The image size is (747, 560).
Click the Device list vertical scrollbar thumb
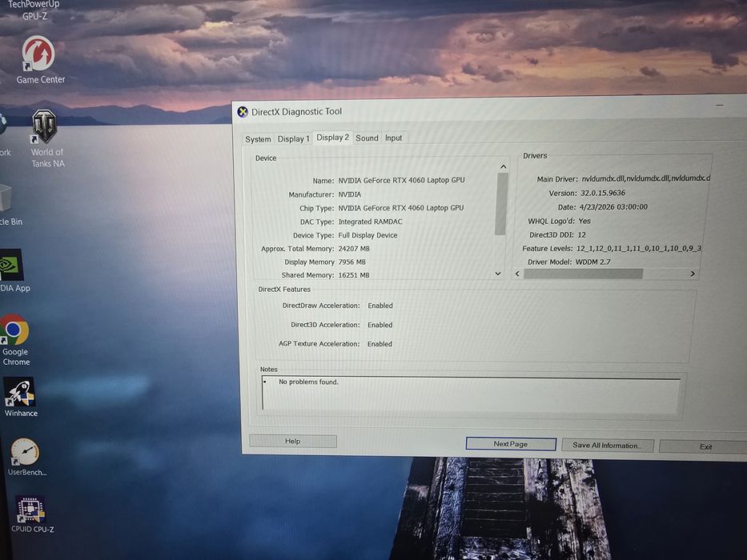(x=500, y=204)
